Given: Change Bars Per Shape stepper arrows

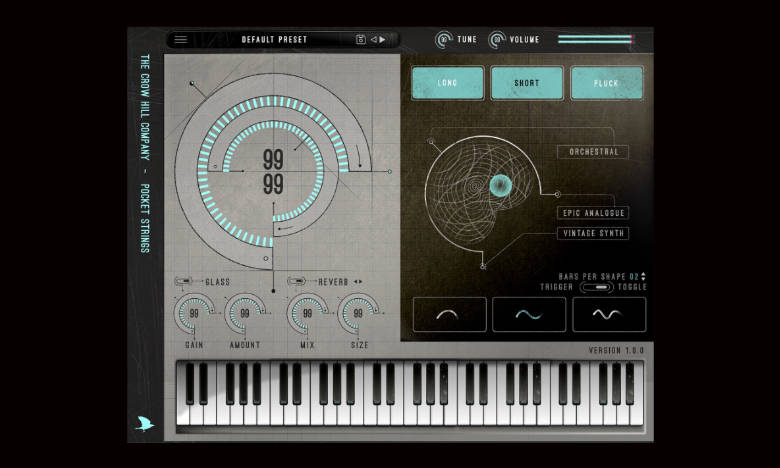Looking at the screenshot, I should [x=643, y=276].
